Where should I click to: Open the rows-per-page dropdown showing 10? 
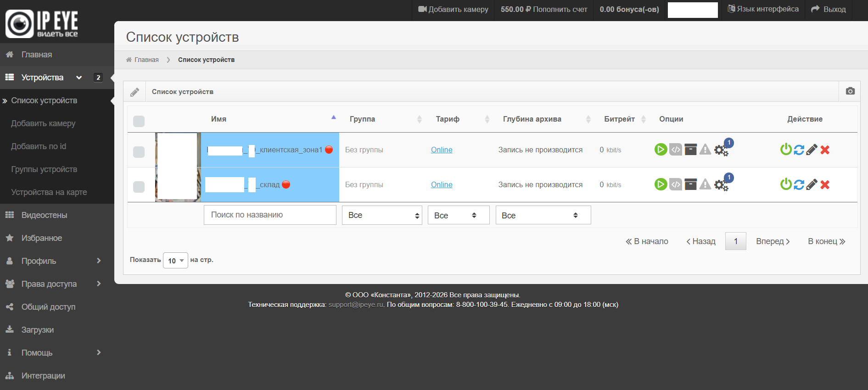coord(175,261)
